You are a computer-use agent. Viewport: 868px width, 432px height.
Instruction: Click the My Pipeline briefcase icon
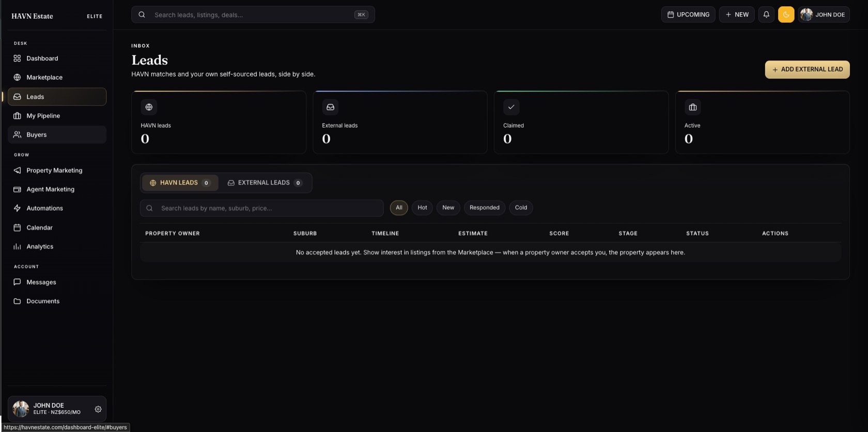pyautogui.click(x=17, y=116)
